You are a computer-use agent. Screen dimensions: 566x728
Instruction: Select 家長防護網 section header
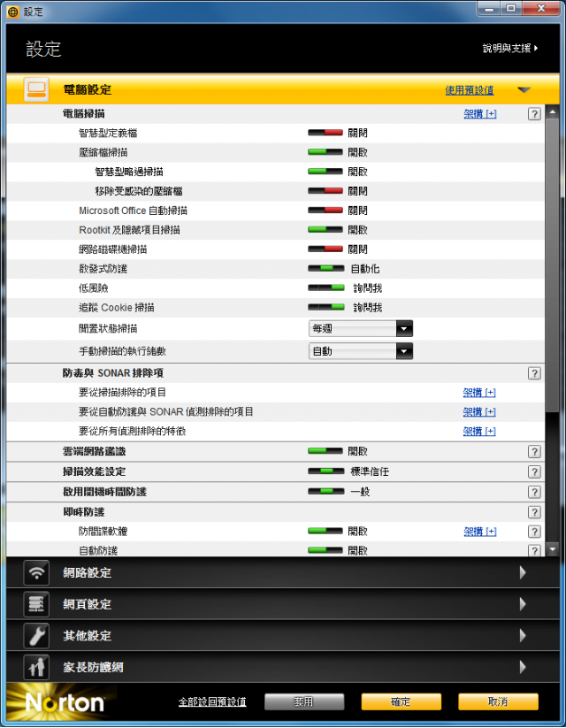click(x=283, y=667)
